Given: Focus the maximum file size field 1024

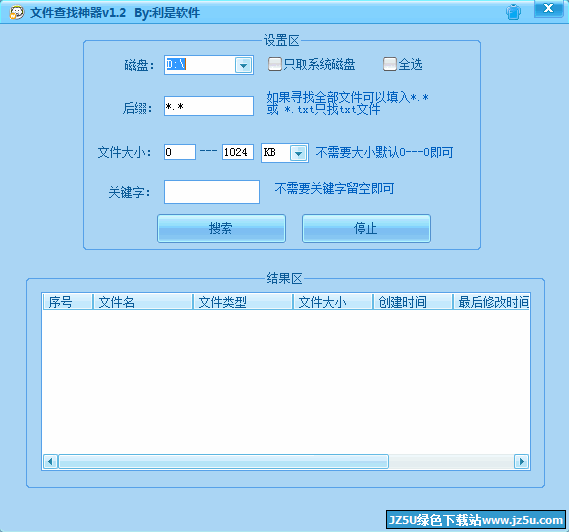Looking at the screenshot, I should point(238,152).
